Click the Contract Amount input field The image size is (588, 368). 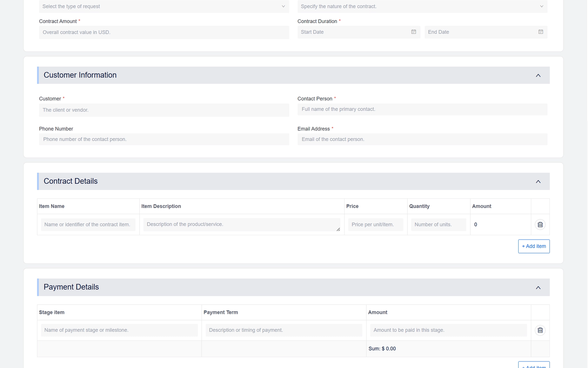tap(164, 32)
